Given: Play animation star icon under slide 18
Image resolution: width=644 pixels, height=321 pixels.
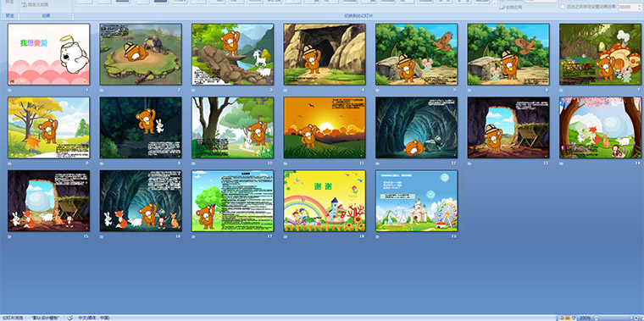Looking at the screenshot, I should (x=286, y=236).
